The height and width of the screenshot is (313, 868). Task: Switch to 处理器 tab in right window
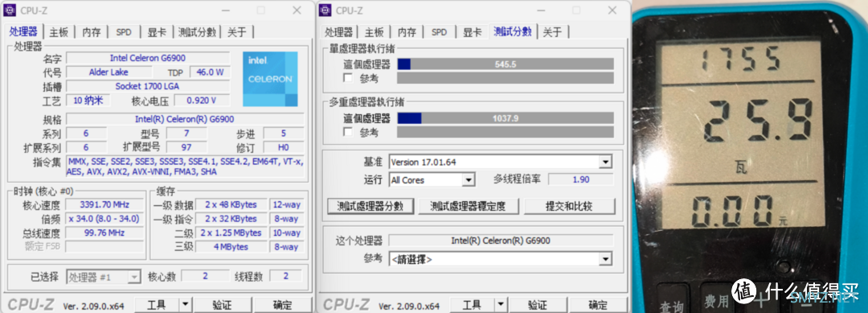(338, 32)
